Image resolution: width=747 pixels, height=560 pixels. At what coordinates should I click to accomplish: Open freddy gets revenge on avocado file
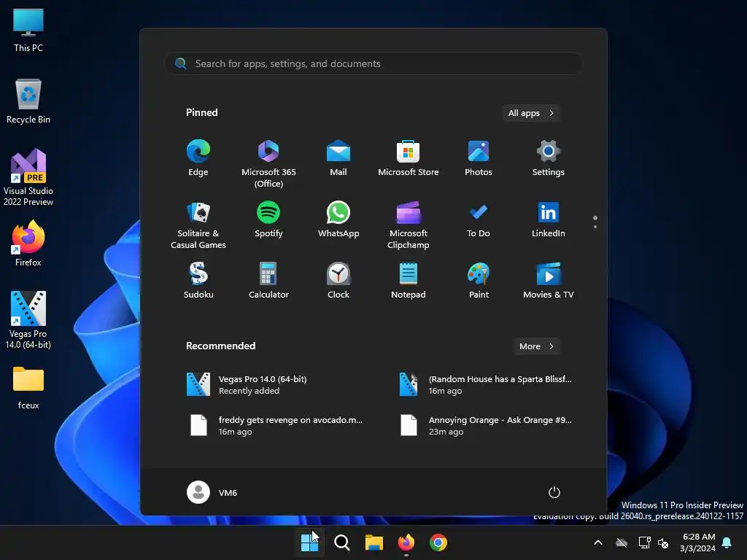tap(276, 426)
